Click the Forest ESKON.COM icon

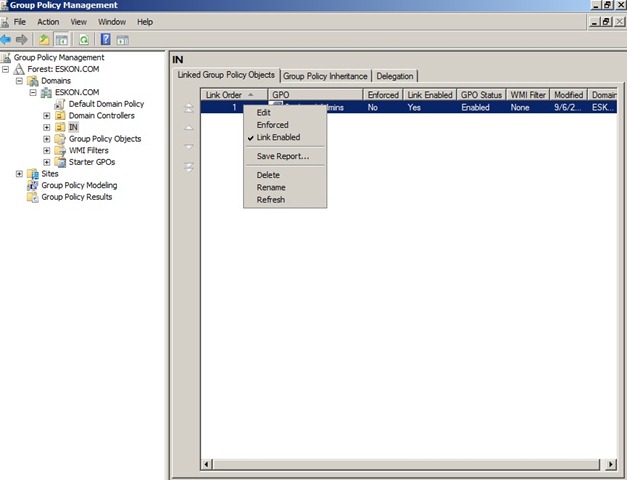click(19, 69)
